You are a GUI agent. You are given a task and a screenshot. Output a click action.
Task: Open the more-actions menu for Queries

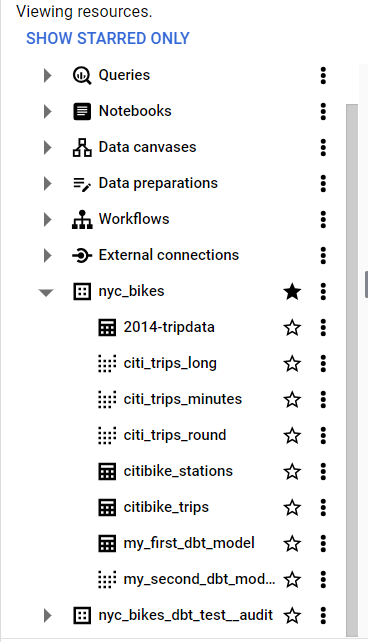[x=323, y=75]
